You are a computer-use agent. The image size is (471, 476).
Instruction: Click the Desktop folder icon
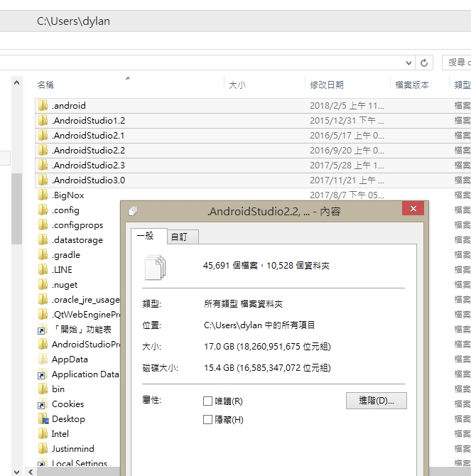(x=43, y=419)
